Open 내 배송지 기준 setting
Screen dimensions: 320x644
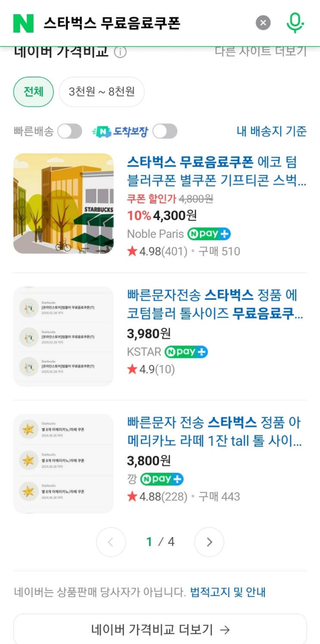pyautogui.click(x=271, y=131)
